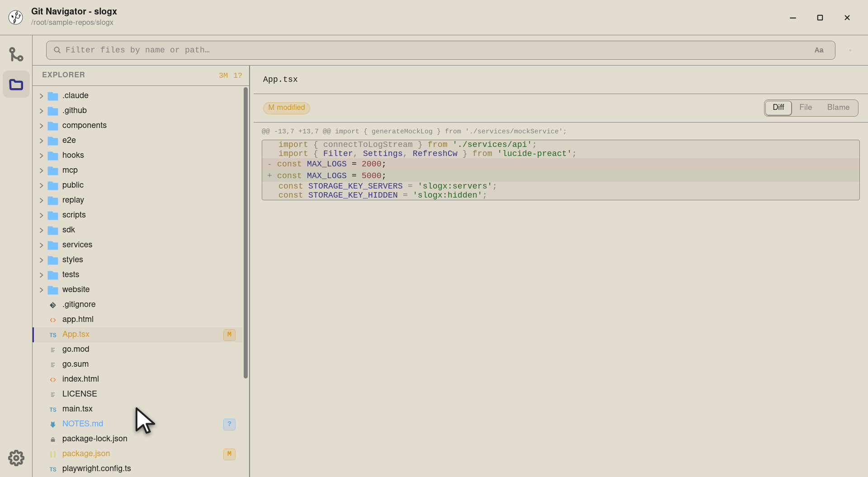Minimize the Git Navigator window
This screenshot has height=477, width=868.
click(x=793, y=18)
